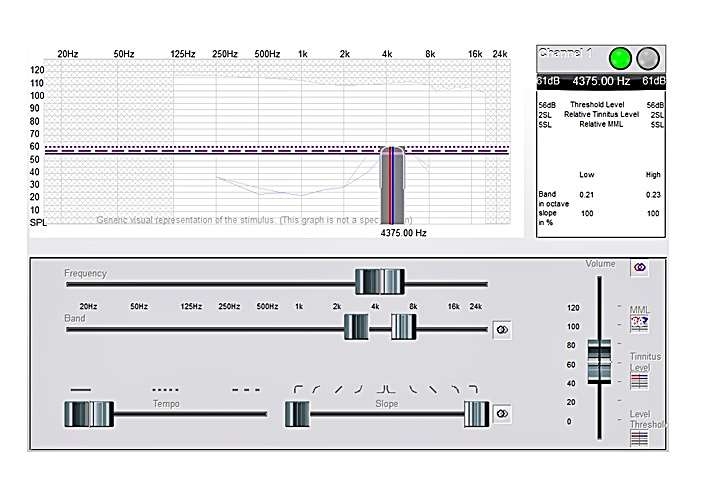The height and width of the screenshot is (492, 708).
Task: Click the right Slope slider handle
Action: (476, 414)
